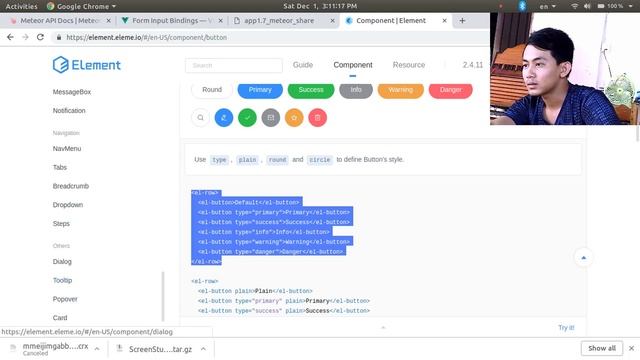
Task: Open a new browser tab
Action: click(x=462, y=20)
